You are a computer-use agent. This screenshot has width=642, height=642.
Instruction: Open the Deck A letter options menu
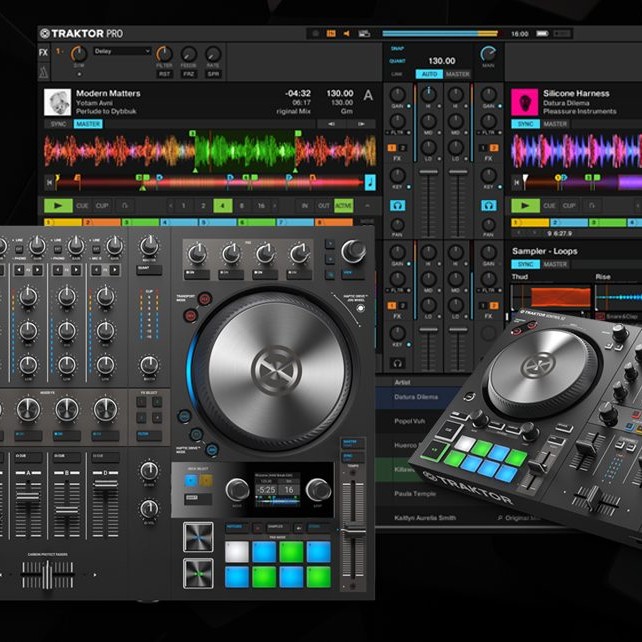pos(368,95)
